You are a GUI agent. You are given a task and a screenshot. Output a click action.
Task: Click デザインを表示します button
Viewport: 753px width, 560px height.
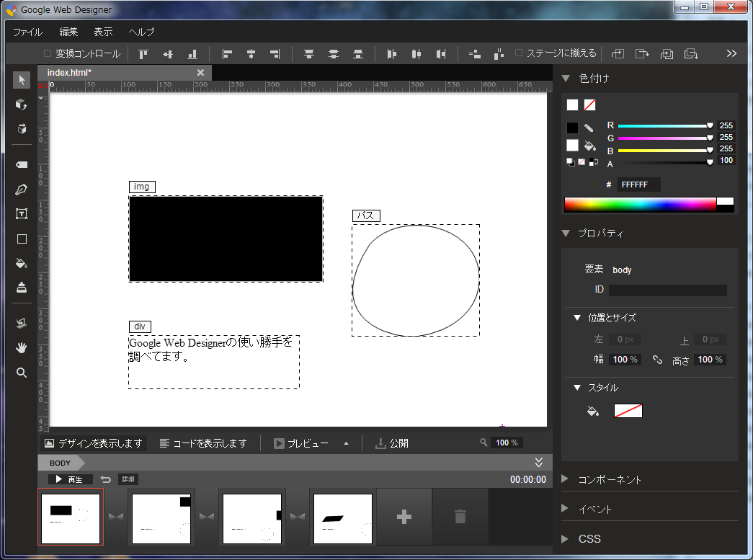[93, 443]
